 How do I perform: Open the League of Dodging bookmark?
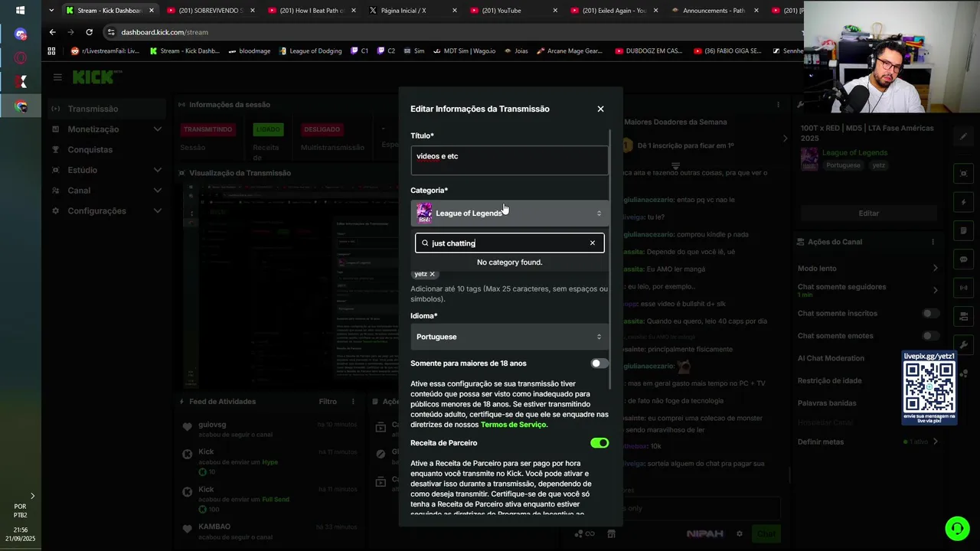pos(311,51)
